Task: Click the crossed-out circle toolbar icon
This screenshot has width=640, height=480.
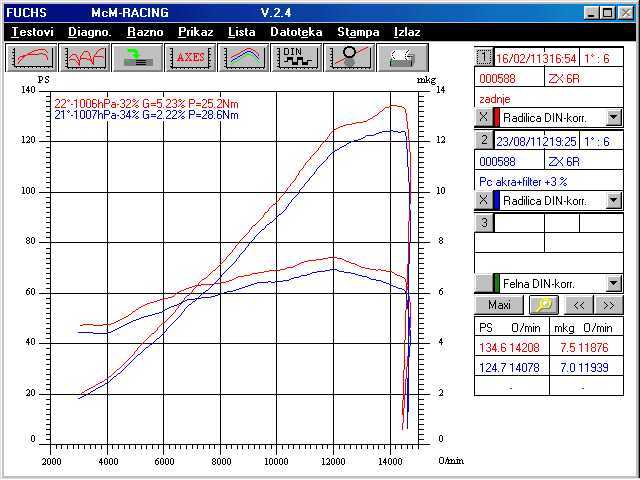Action: coord(349,57)
